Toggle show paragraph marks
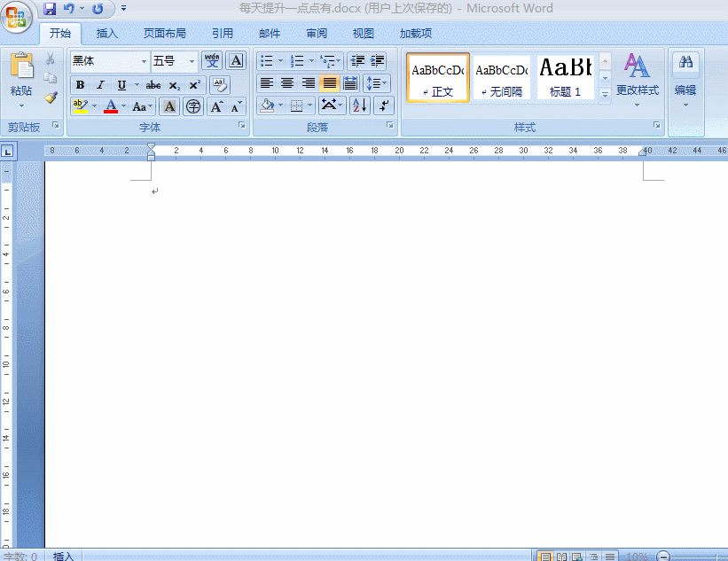728x561 pixels. [x=384, y=105]
